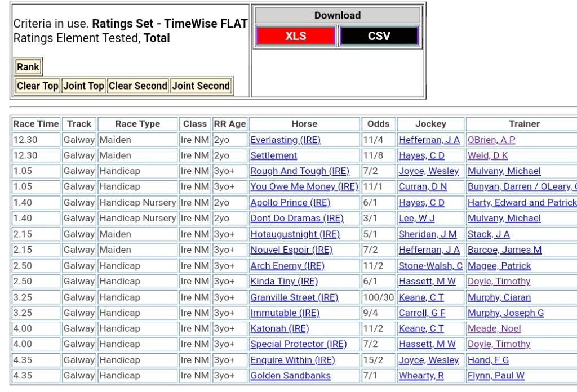Open horse Everlasting (IRE) link
The width and height of the screenshot is (577, 392).
click(x=285, y=140)
